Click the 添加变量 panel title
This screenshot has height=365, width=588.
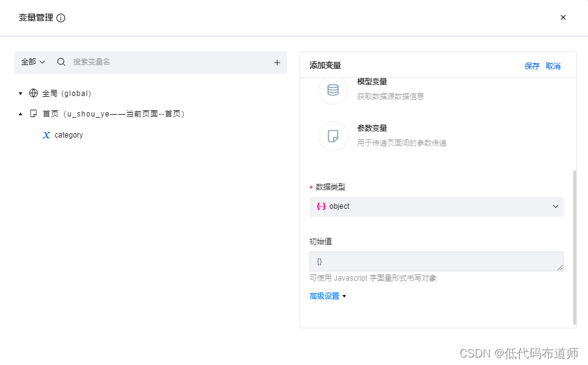[325, 65]
